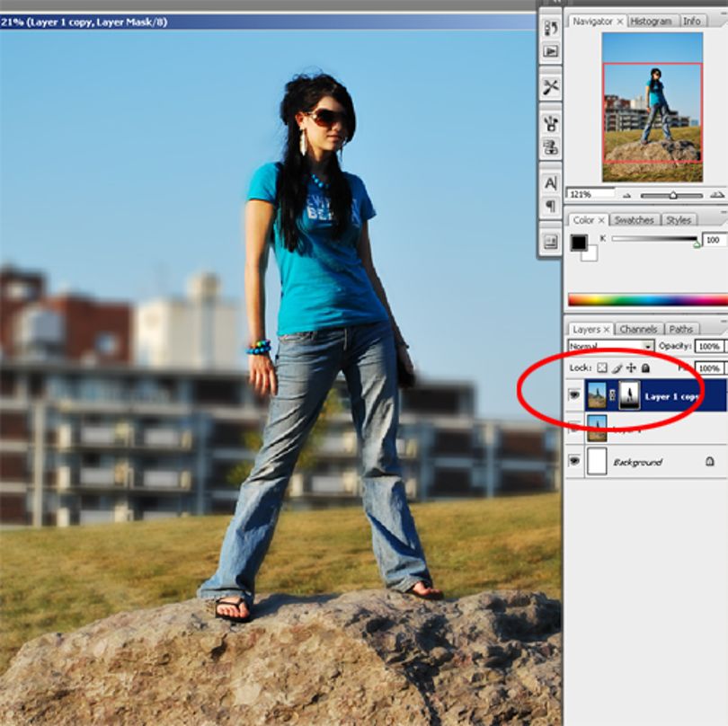The height and width of the screenshot is (726, 728).
Task: Select the layer mask thumbnail
Action: click(629, 395)
